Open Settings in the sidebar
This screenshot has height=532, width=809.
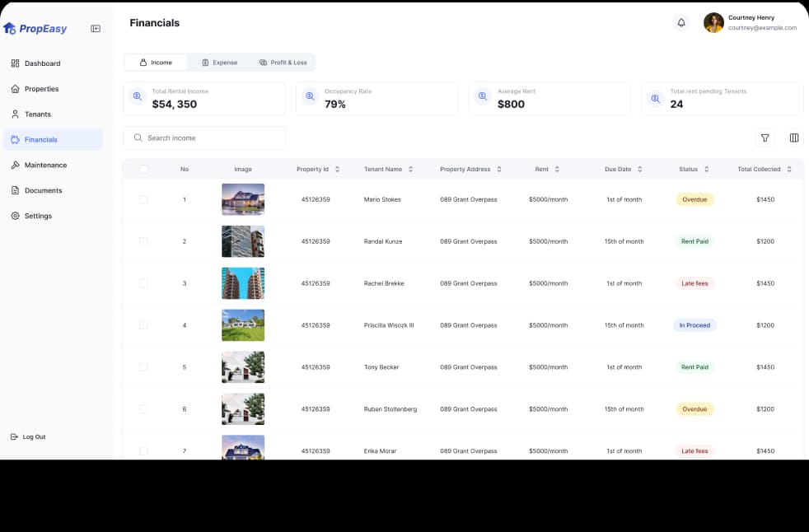(53, 216)
